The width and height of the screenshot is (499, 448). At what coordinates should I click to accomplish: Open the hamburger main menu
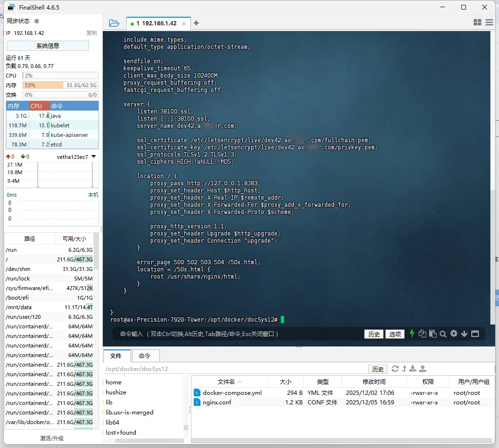(x=489, y=22)
